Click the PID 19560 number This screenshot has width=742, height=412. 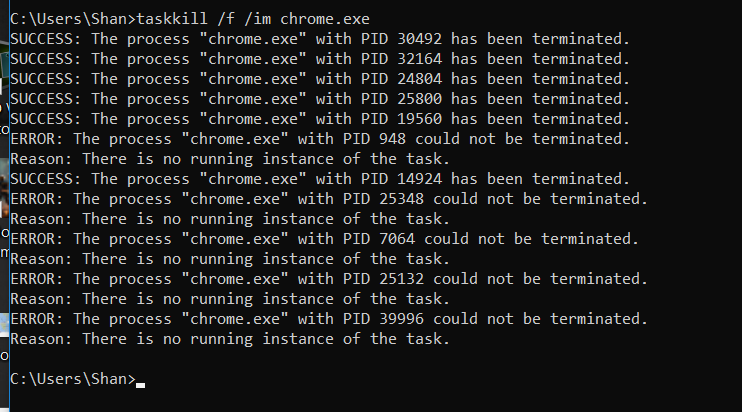419,119
